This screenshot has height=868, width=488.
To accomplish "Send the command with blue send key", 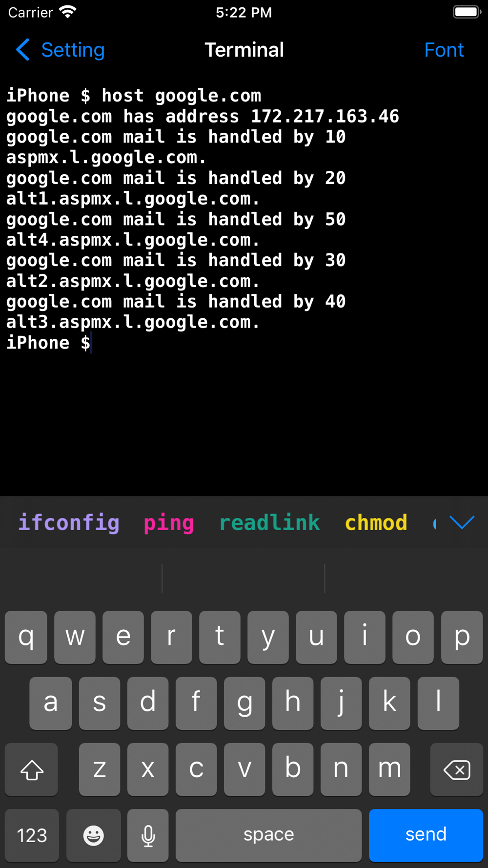I will tap(426, 835).
